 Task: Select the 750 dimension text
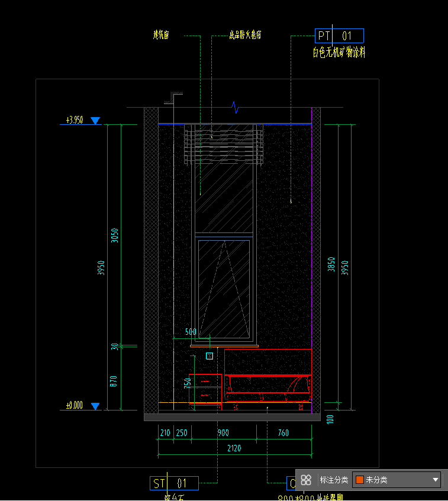[x=188, y=383]
